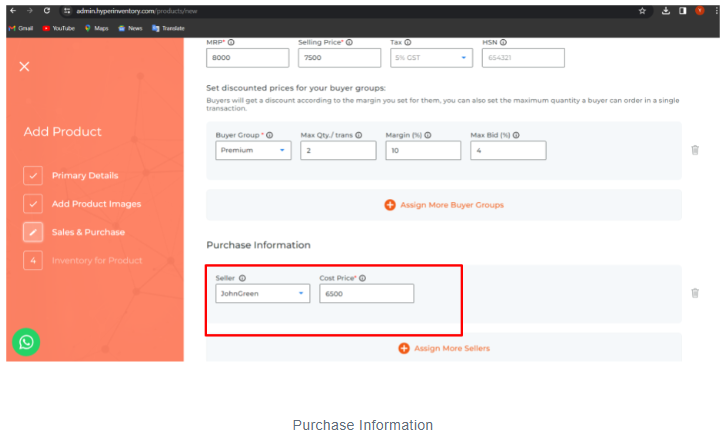Click the Max Qty./trans field

pos(338,150)
